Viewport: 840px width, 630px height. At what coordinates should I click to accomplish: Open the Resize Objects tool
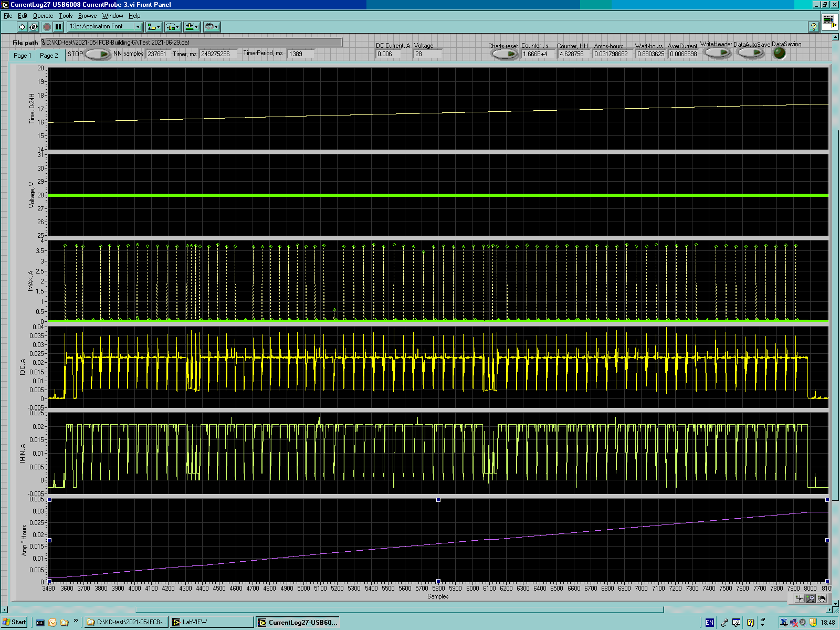tap(192, 27)
